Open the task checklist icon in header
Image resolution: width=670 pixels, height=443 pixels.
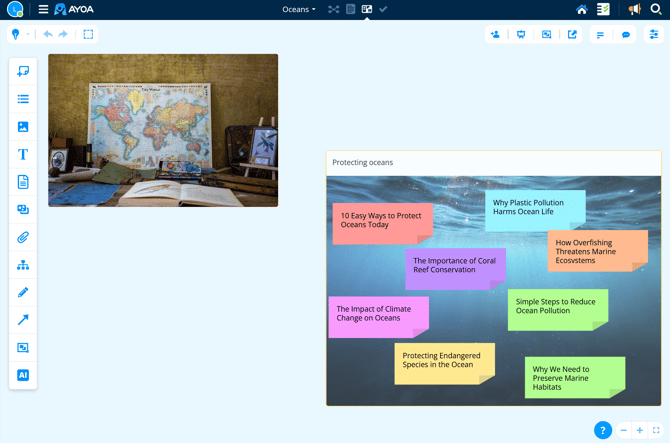point(603,9)
